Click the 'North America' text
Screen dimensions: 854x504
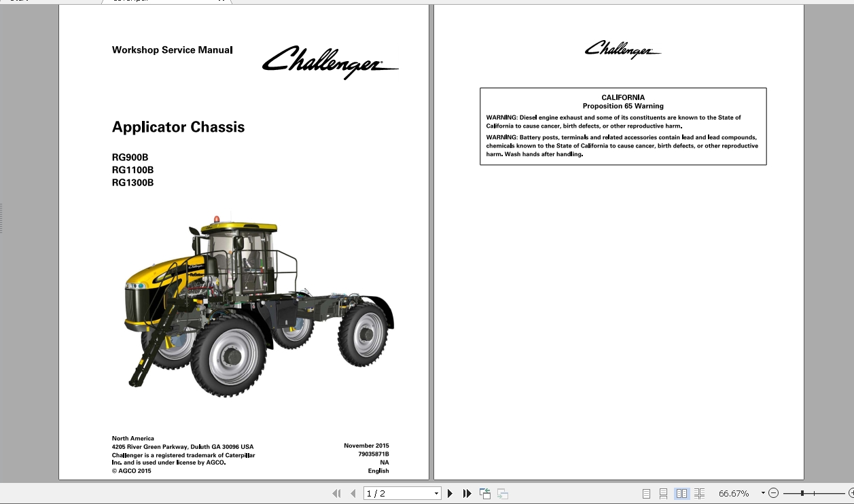click(133, 438)
